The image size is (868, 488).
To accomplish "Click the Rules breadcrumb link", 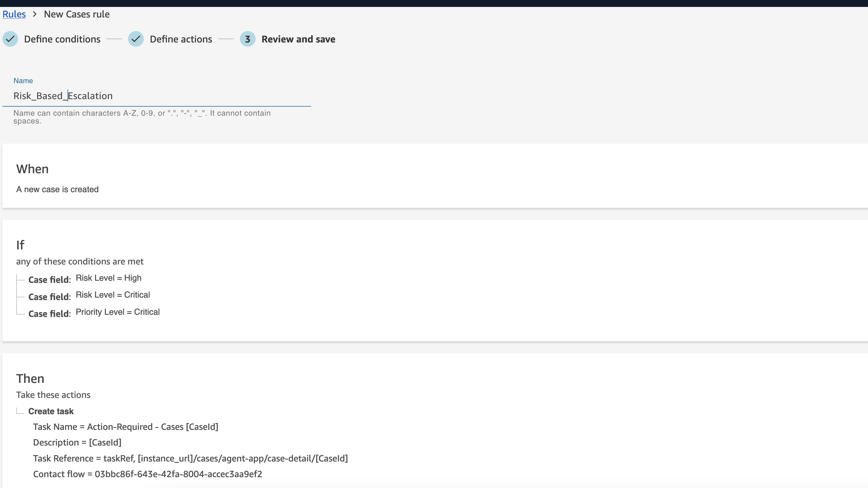I will pyautogui.click(x=14, y=14).
